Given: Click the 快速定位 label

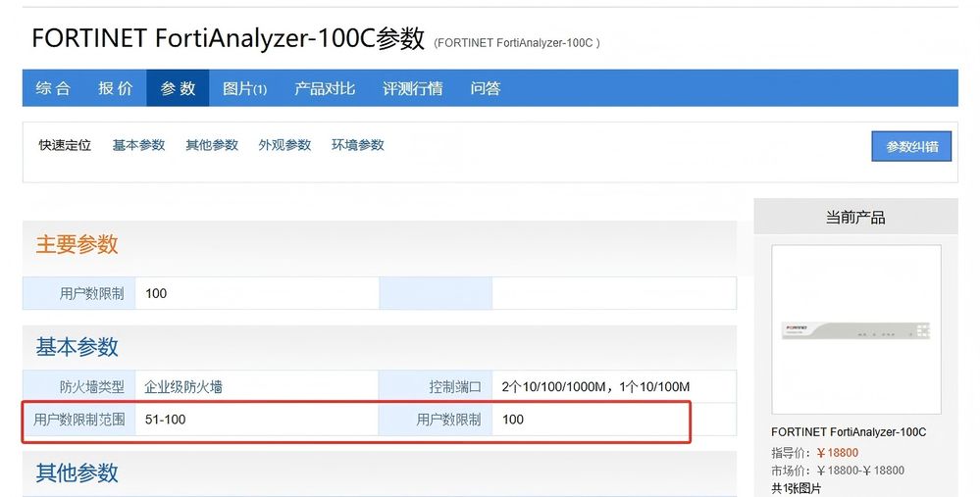Looking at the screenshot, I should [x=65, y=145].
